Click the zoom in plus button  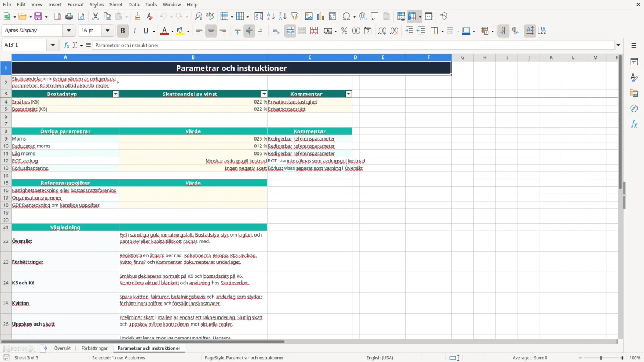tap(622, 358)
